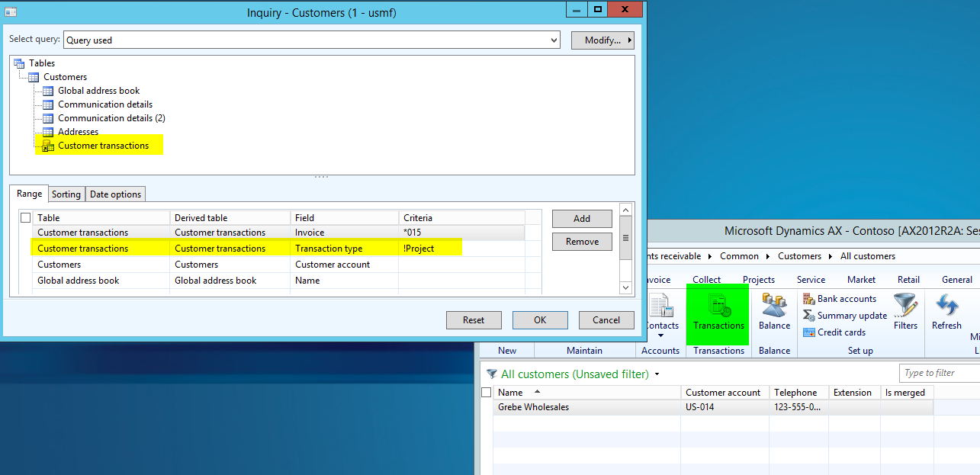
Task: Click the Type to filter input box
Action: point(940,373)
